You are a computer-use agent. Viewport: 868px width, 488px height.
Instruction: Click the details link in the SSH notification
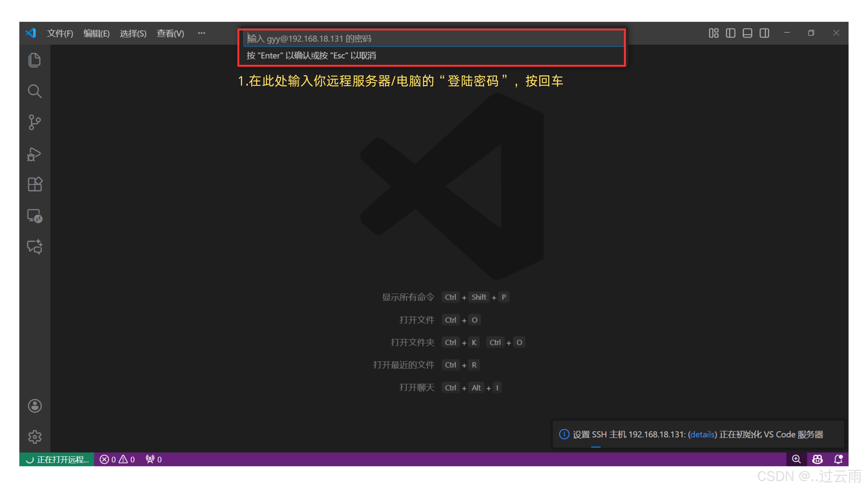coord(702,435)
